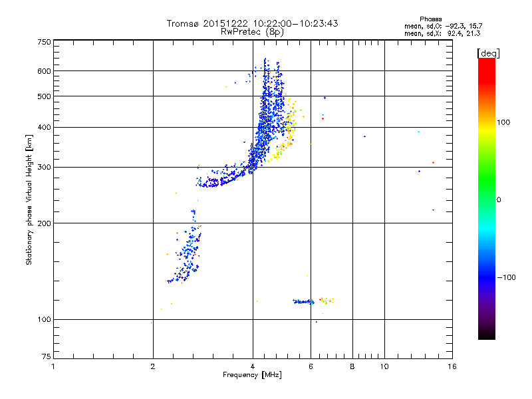Click the yellow-orange point cluster right of 6 MHz
This screenshot has width=532, height=399.
pyautogui.click(x=327, y=301)
